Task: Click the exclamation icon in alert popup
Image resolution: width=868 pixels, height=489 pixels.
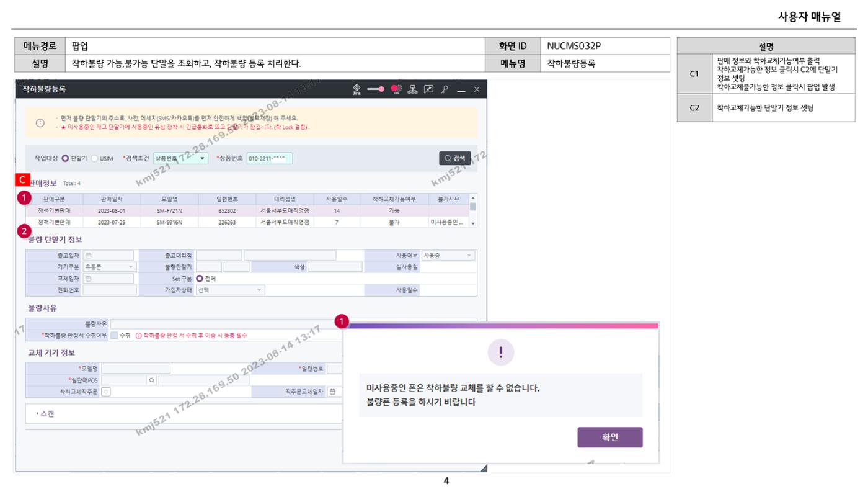Action: (x=501, y=352)
